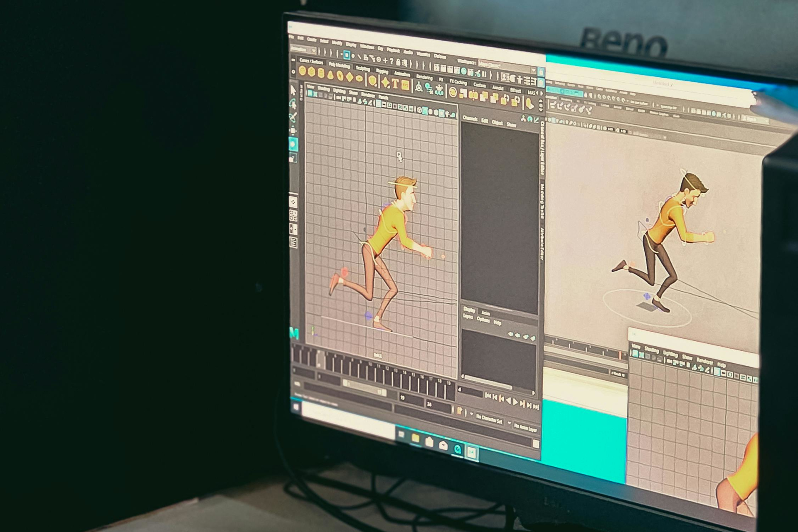Click the polygon plane shelf icon
The height and width of the screenshot is (532, 798).
[350, 77]
